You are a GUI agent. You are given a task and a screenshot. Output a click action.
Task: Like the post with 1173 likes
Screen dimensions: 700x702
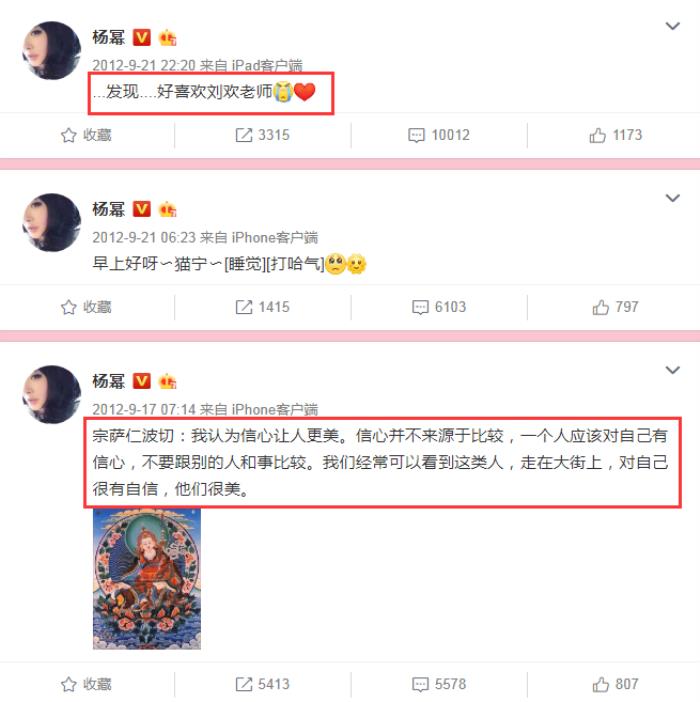point(615,135)
